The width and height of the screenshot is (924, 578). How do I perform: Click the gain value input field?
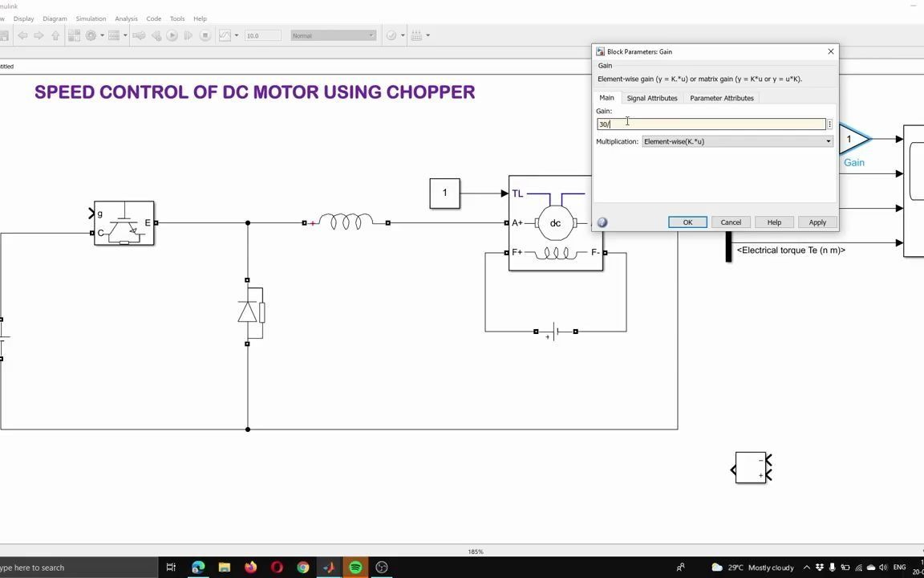[x=710, y=124]
